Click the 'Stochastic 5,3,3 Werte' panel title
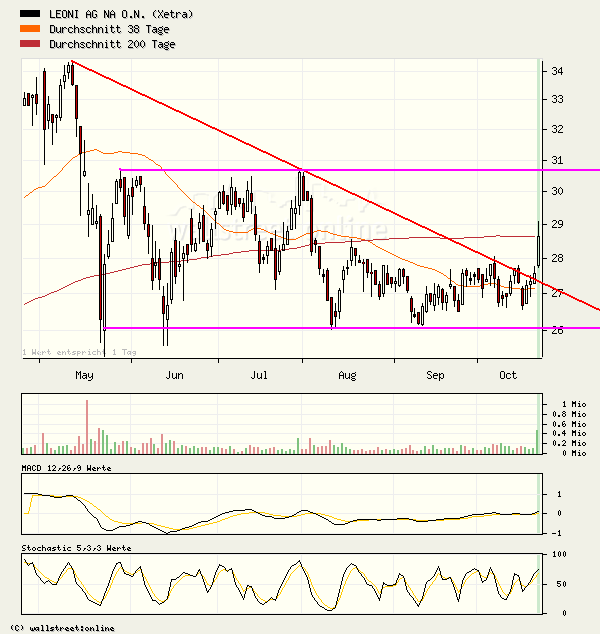Screen dimensions: 600x634 tap(76, 548)
